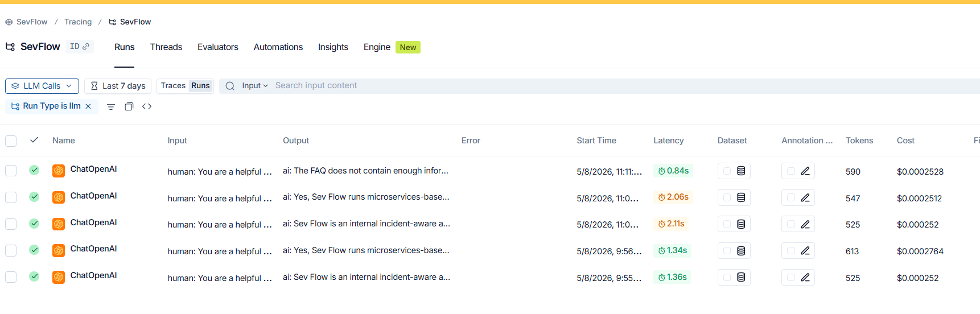Viewport: 980px width, 314px height.
Task: Add the 2.11s latency run to dataset
Action: (x=741, y=224)
